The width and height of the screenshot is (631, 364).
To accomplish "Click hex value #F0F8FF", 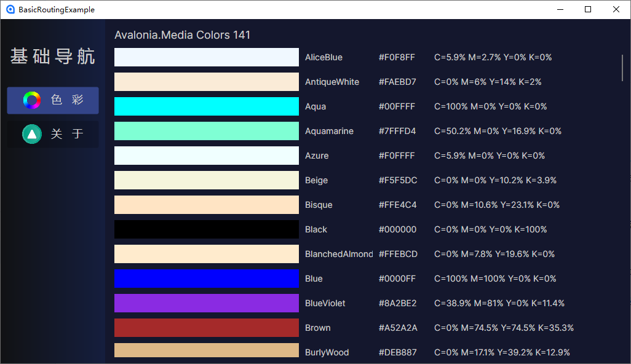I will [397, 57].
